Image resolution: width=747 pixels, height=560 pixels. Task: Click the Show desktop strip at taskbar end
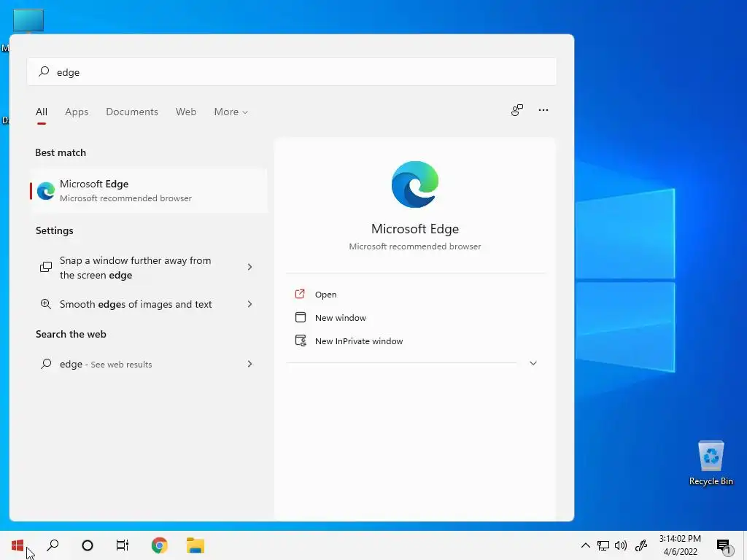pyautogui.click(x=745, y=545)
